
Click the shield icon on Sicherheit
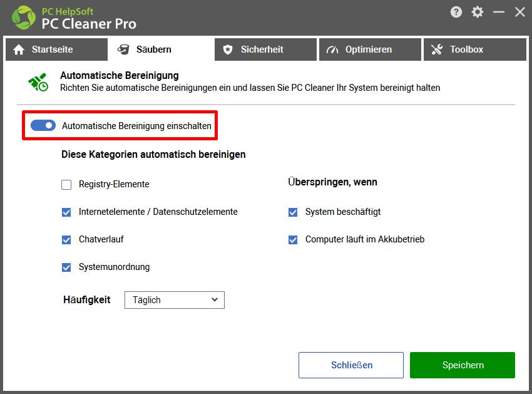pos(228,49)
